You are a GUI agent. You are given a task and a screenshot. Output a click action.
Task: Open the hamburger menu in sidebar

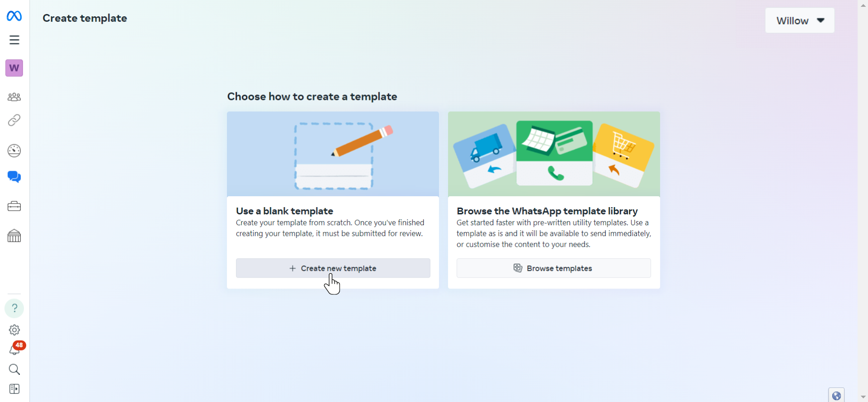(x=14, y=40)
